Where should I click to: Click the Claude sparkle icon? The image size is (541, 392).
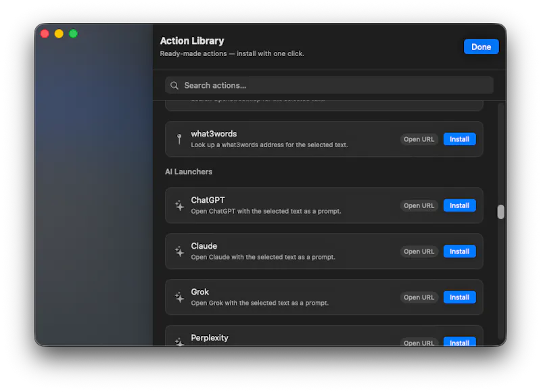pyautogui.click(x=179, y=251)
